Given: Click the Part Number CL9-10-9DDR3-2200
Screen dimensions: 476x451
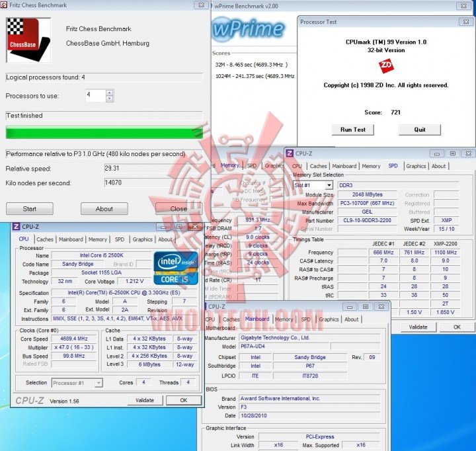Looking at the screenshot, I should pos(367,220).
